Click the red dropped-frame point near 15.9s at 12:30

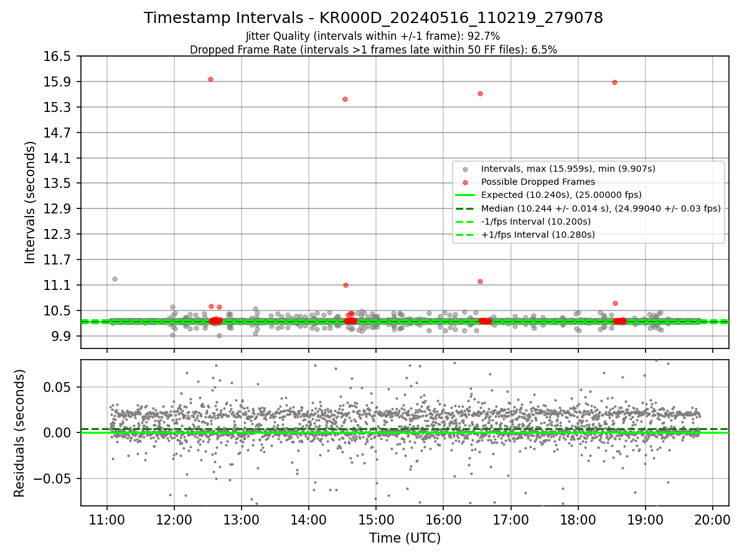[210, 79]
